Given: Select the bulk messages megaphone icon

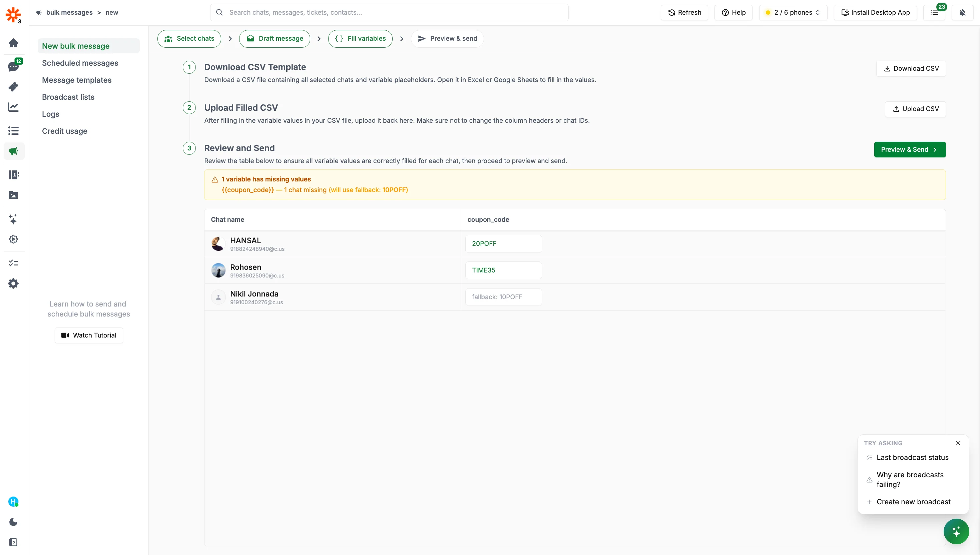Looking at the screenshot, I should click(14, 151).
